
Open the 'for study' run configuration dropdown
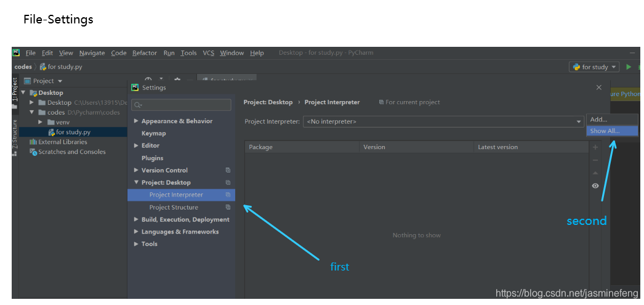(594, 67)
